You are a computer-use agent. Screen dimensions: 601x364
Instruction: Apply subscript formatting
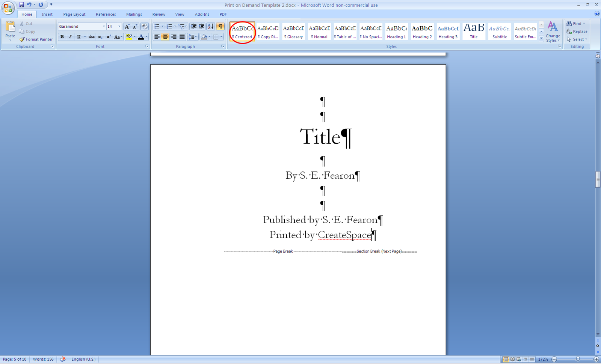(100, 37)
